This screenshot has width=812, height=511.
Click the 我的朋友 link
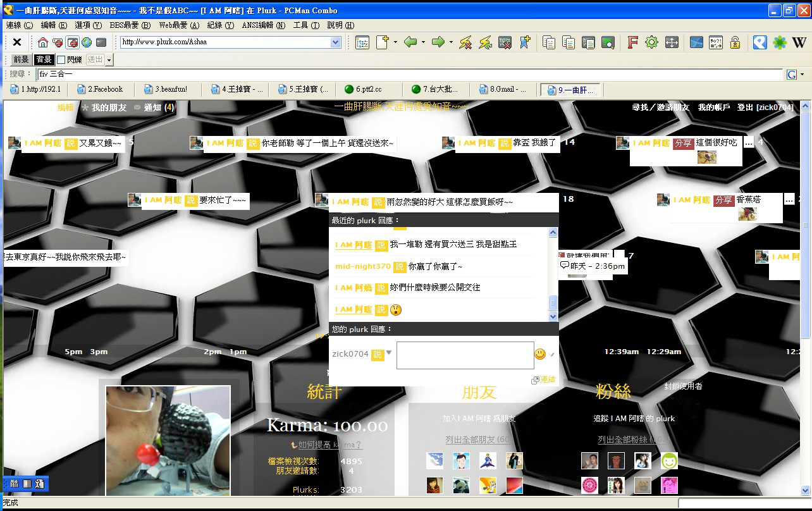[109, 108]
